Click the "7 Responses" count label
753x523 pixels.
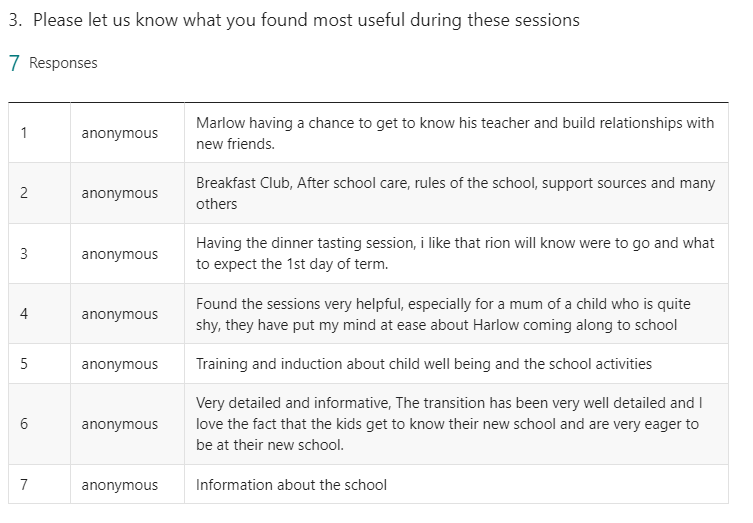coord(53,63)
